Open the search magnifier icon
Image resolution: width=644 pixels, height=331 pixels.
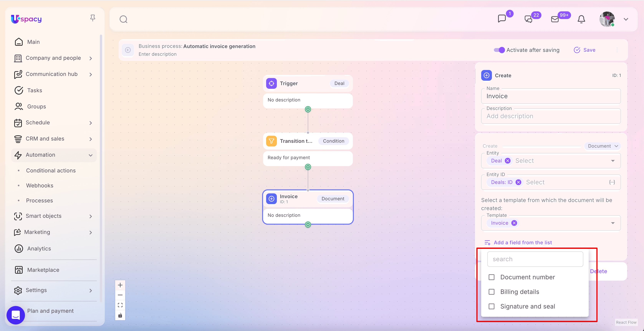click(x=123, y=19)
